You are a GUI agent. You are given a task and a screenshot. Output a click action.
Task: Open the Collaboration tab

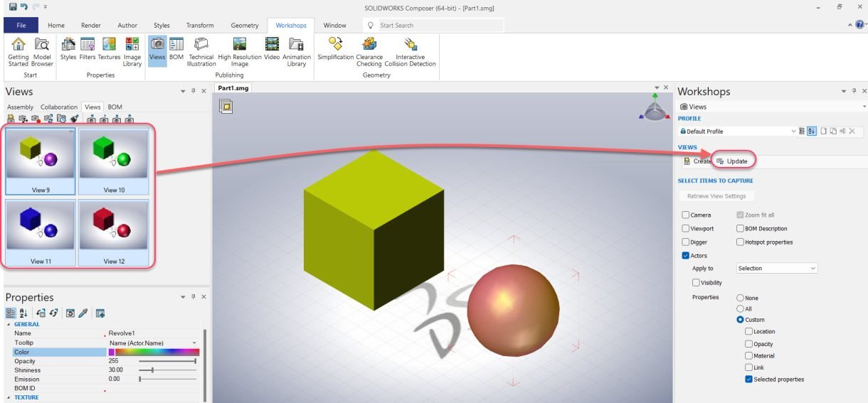pos(59,107)
